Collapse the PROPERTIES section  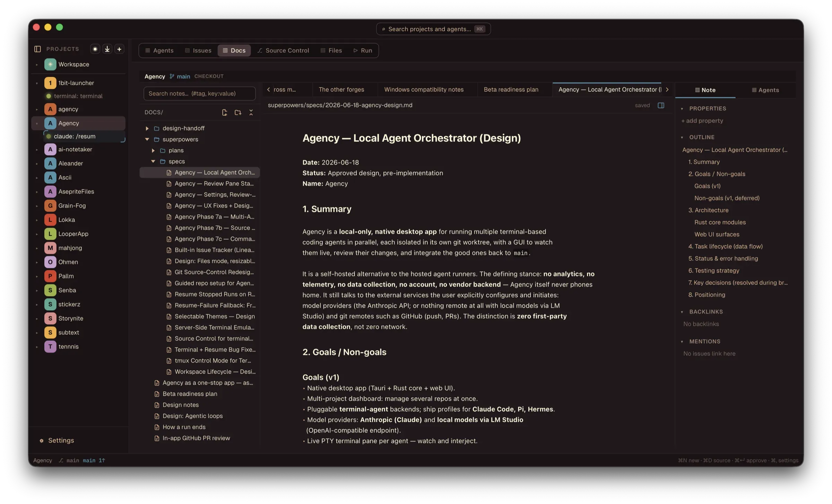(x=682, y=109)
